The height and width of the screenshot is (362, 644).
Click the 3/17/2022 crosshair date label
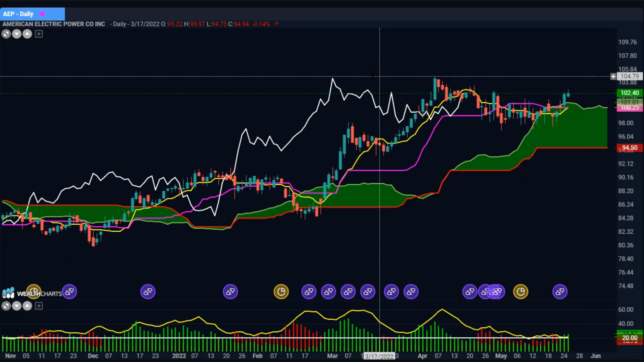click(380, 356)
